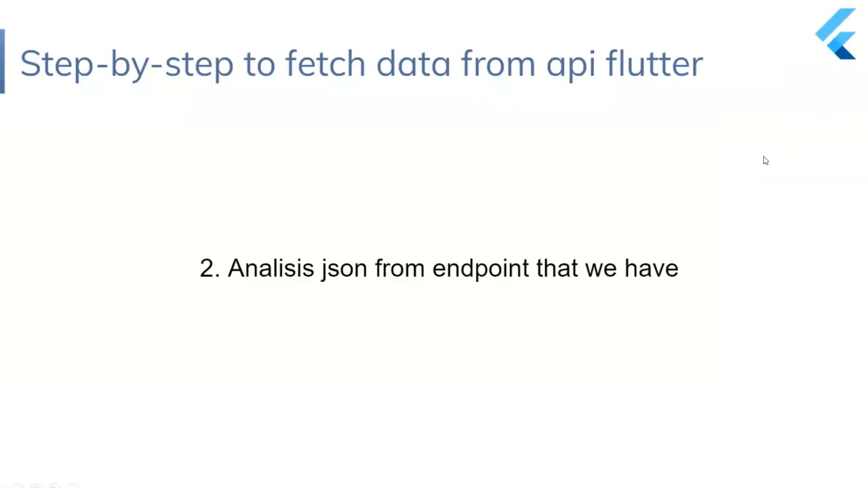
Task: Click the word "that" in the sentence
Action: point(557,268)
